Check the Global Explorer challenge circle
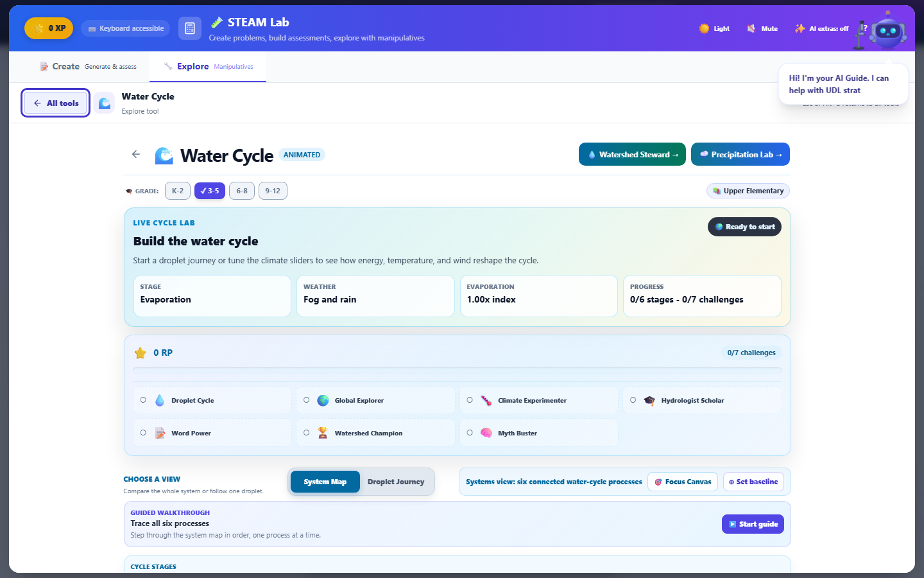This screenshot has height=578, width=924. click(x=306, y=399)
